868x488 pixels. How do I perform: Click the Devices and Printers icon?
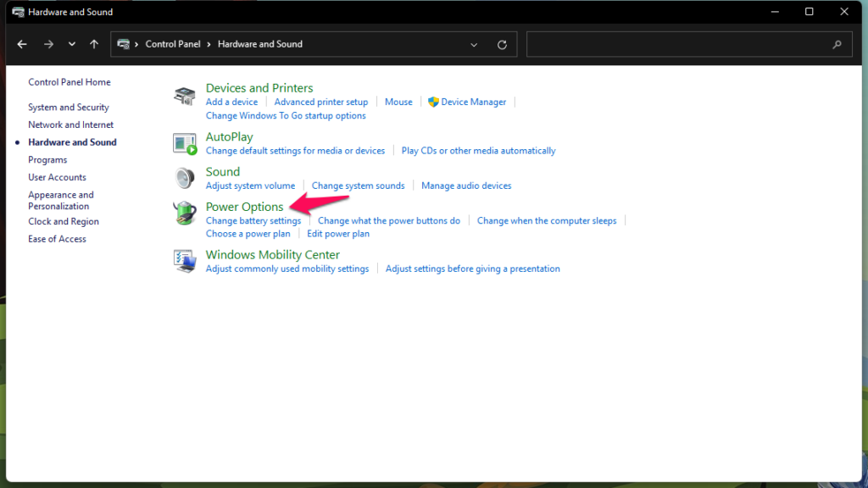point(184,96)
